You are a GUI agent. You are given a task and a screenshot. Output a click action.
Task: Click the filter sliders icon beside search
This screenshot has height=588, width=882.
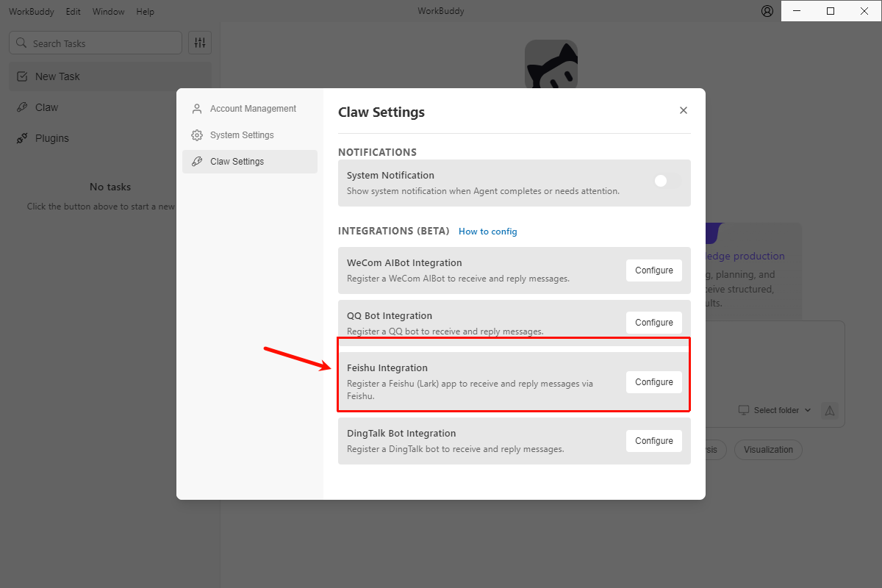tap(200, 43)
